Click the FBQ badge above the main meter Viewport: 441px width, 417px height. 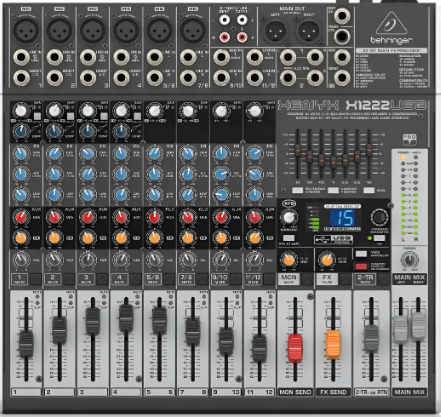(x=410, y=139)
